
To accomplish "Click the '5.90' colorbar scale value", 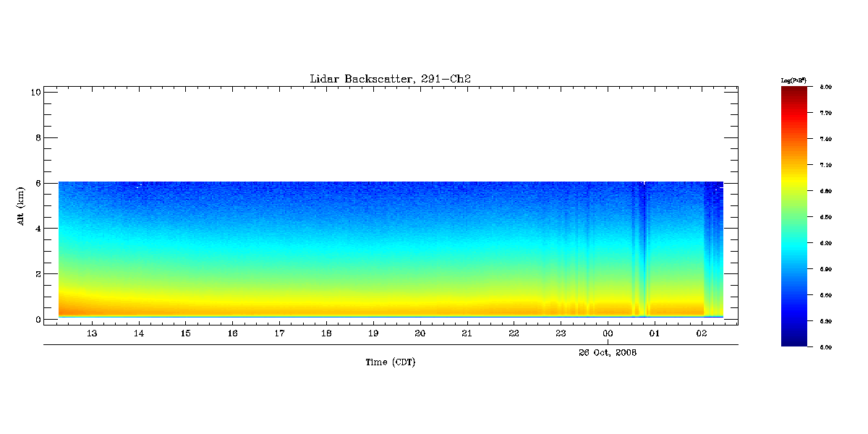I will tap(826, 269).
